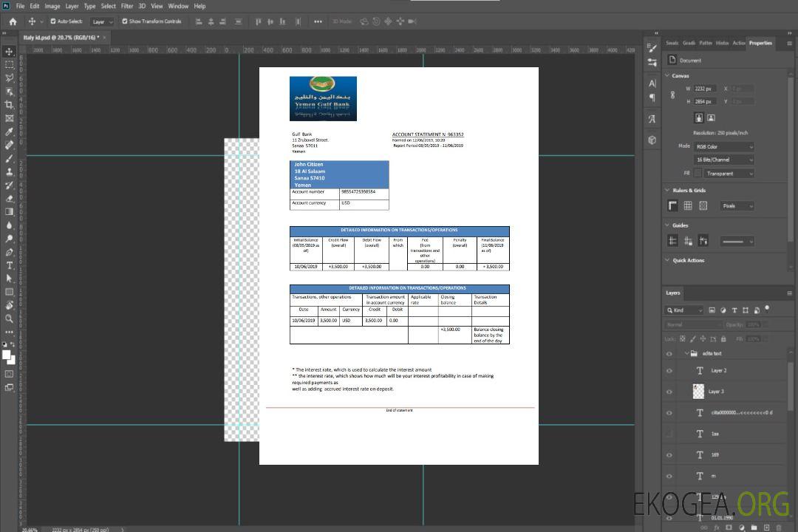Select the Crop tool in the toolbar
The image size is (798, 532).
click(x=9, y=105)
